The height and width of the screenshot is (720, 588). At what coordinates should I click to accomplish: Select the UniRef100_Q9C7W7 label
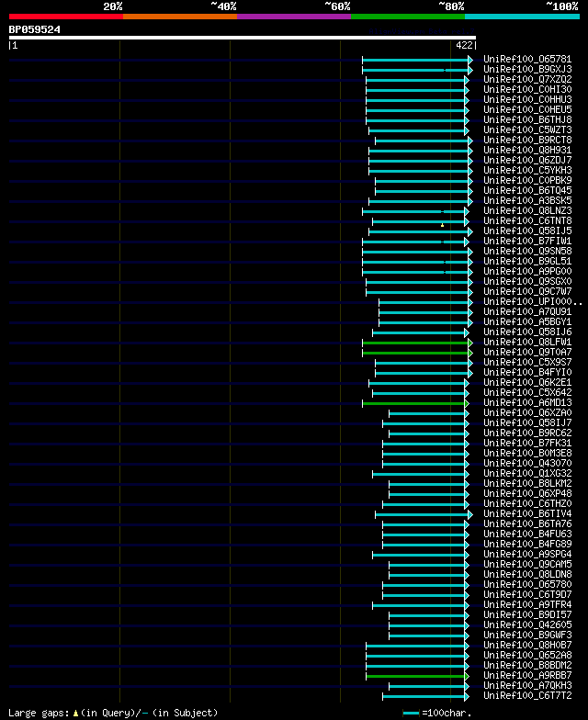tap(527, 292)
